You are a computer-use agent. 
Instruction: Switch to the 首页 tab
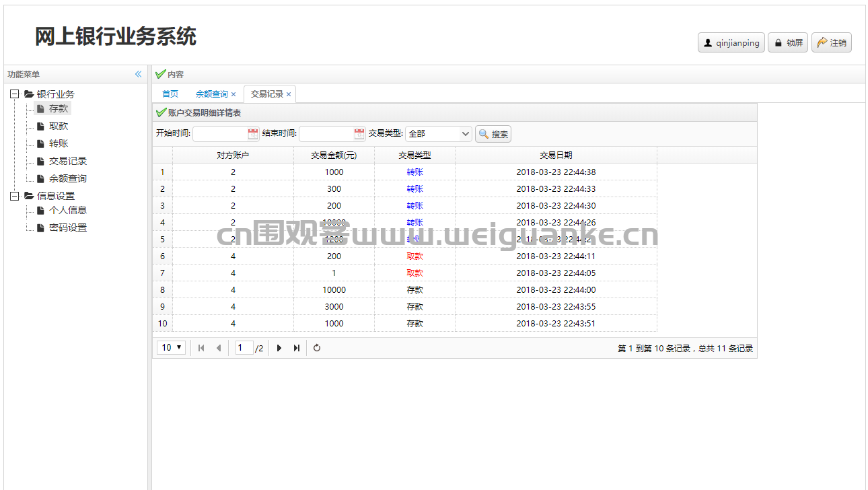point(170,94)
